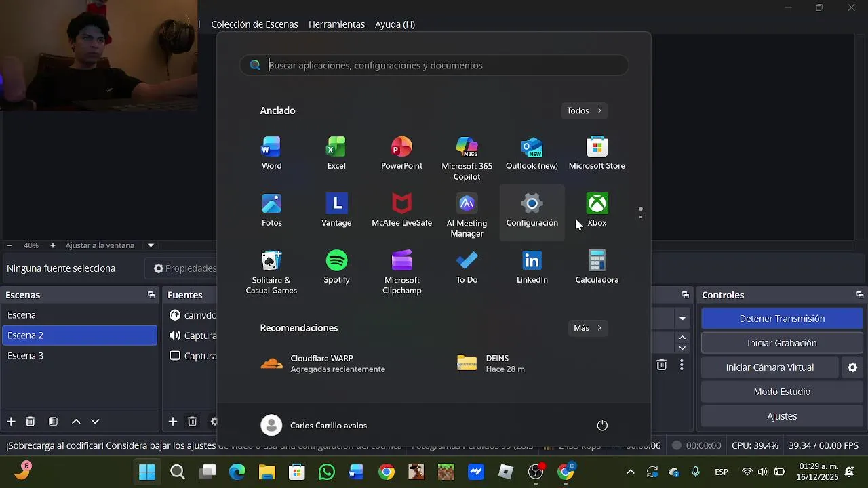
Task: Move scene up with arrow icon
Action: tap(76, 422)
